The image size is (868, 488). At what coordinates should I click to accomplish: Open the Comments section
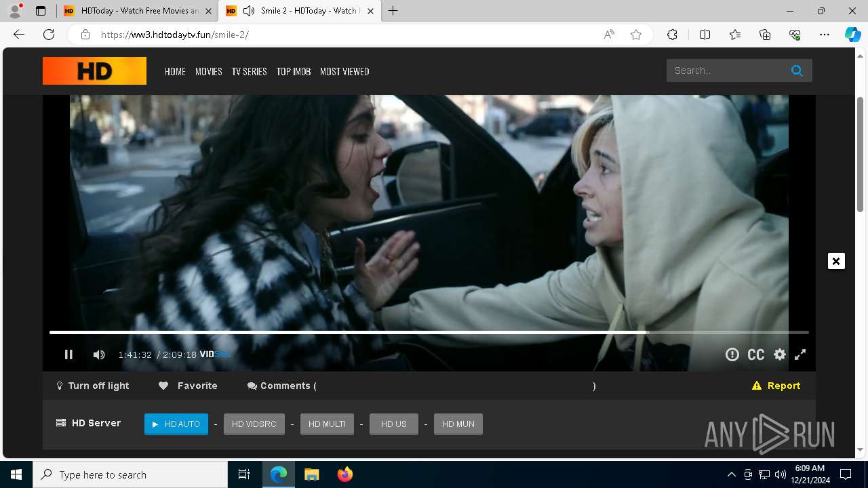coord(282,386)
